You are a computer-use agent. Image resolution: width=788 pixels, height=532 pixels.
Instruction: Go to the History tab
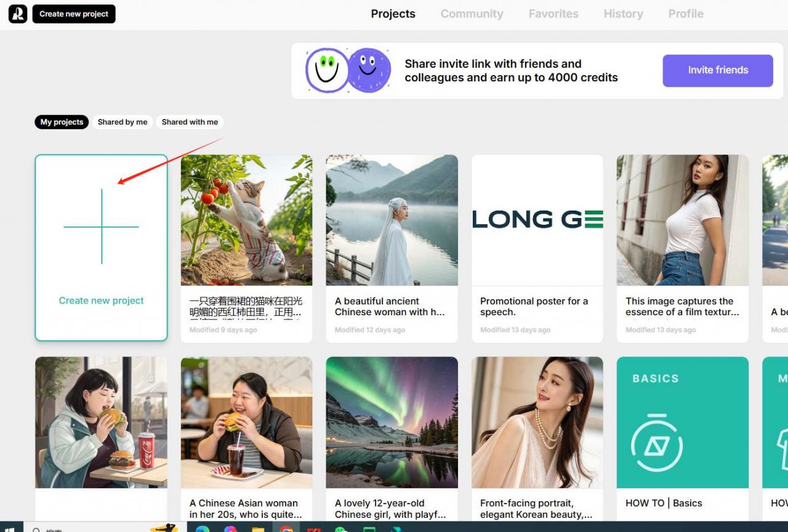click(623, 14)
